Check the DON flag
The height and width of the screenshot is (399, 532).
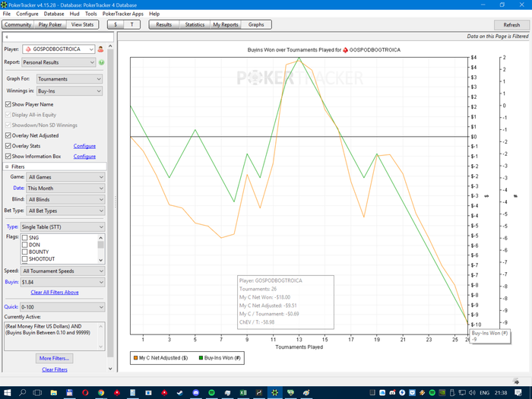[25, 245]
